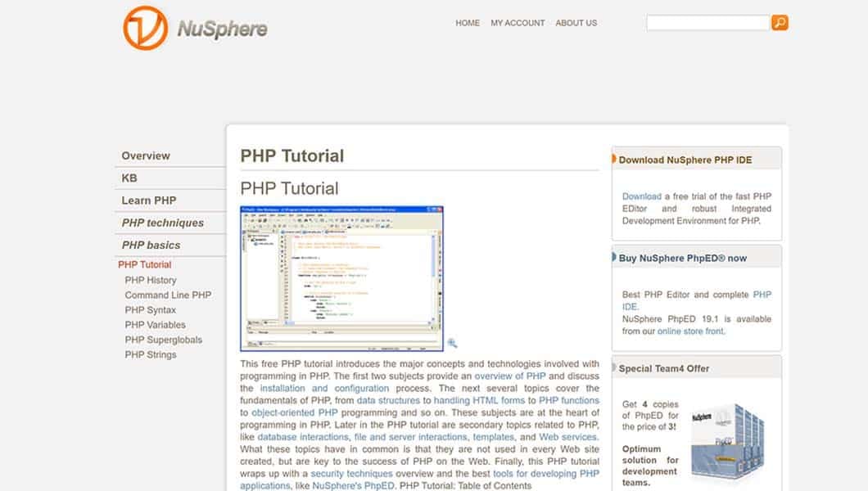
Task: Click the Buy NuSphere PhpED now heading
Action: coord(683,259)
